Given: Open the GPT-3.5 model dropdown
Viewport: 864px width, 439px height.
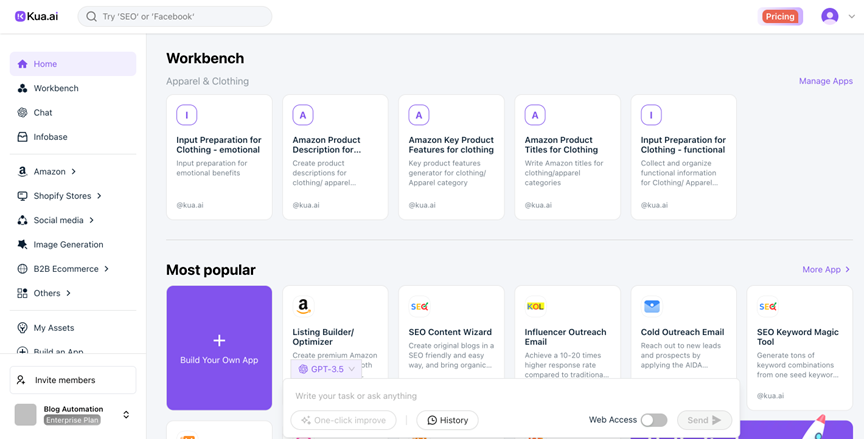Looking at the screenshot, I should [x=327, y=369].
